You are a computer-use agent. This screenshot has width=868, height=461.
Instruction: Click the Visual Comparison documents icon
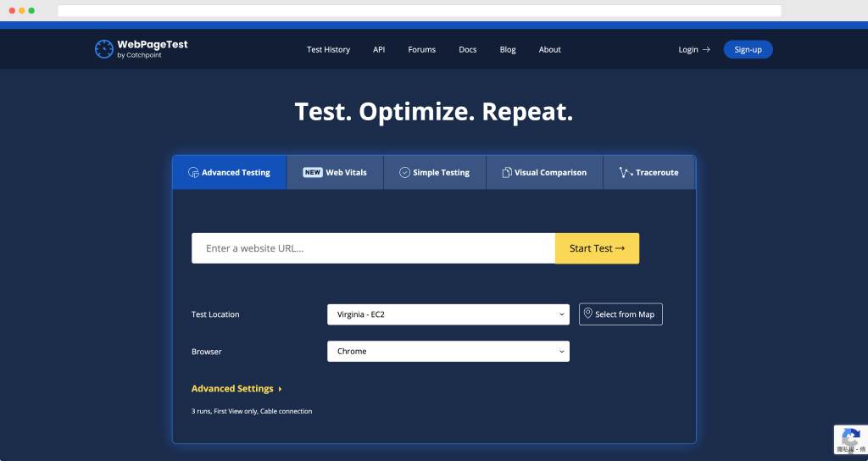coord(507,173)
